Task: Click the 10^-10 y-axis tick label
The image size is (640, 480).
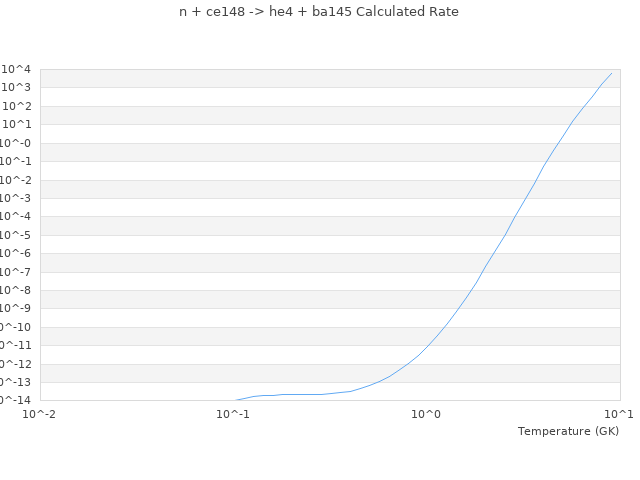Action: tap(15, 327)
